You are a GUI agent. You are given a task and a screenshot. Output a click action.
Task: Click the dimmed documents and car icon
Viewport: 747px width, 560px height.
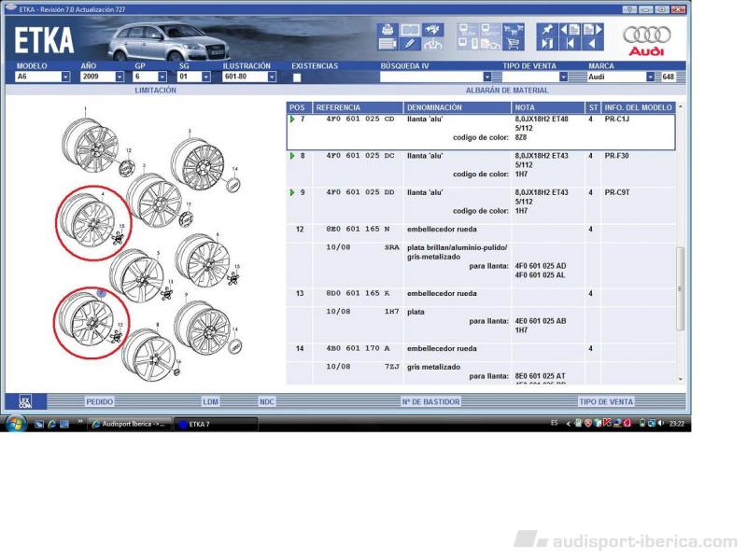(x=490, y=44)
